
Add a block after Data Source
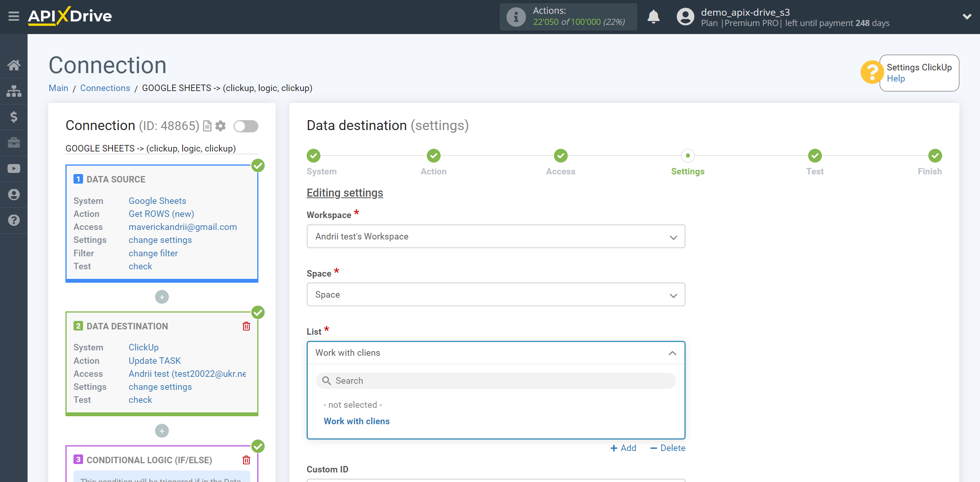click(162, 297)
